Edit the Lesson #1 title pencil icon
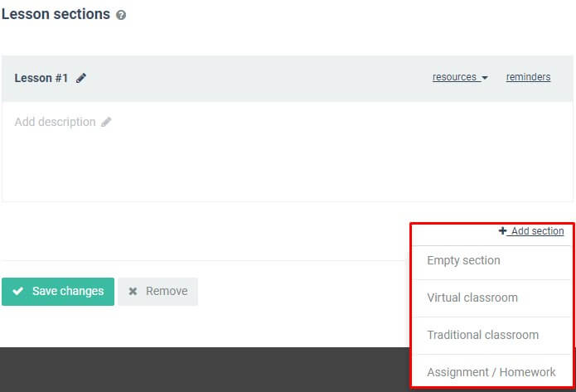 click(81, 78)
